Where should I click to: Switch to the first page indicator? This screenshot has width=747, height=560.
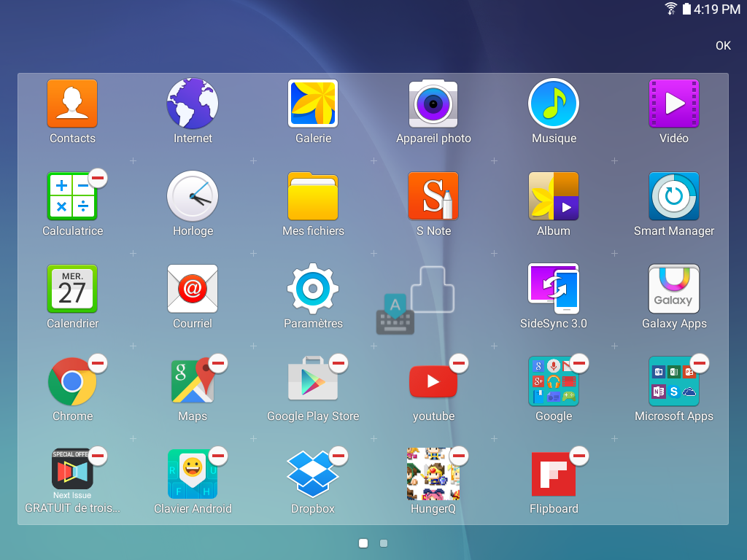[x=363, y=543]
